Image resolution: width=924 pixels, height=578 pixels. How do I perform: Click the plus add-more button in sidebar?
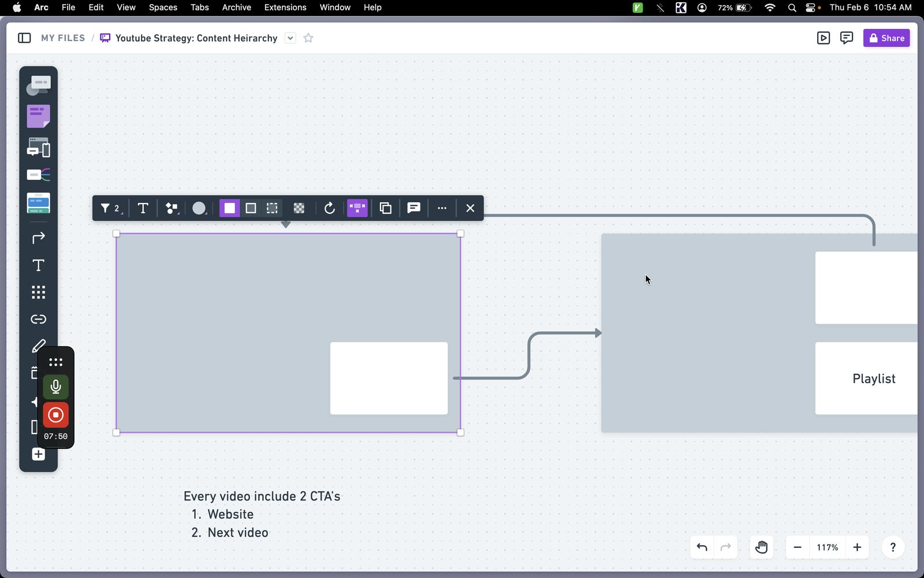click(x=38, y=454)
